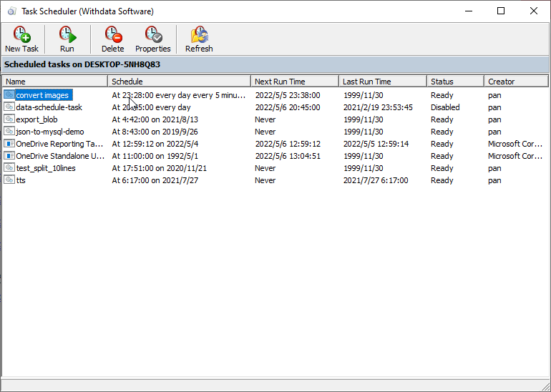The image size is (551, 392).
Task: Click schedule 'At 4:42:00 on 2021/8/13'
Action: 155,119
